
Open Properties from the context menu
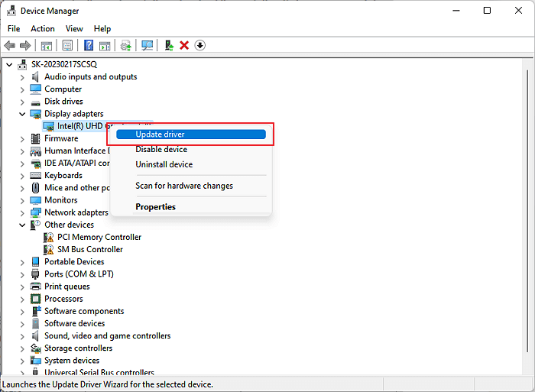coord(191,207)
